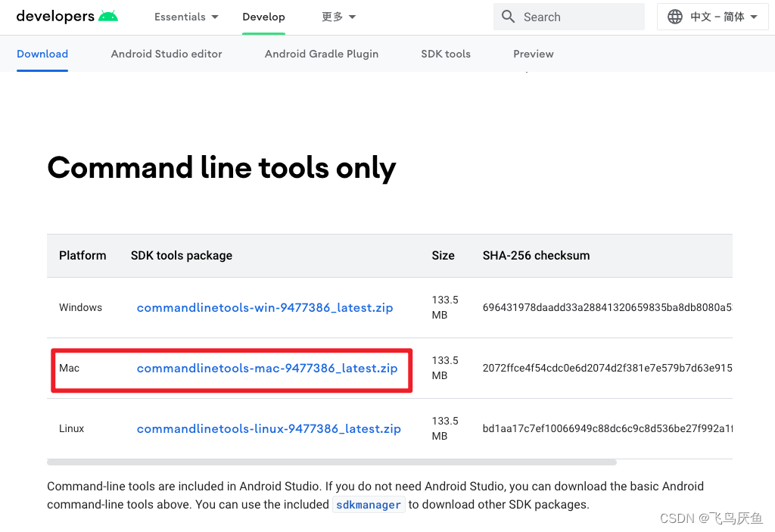775x532 pixels.
Task: Click the globe language icon
Action: click(x=674, y=17)
